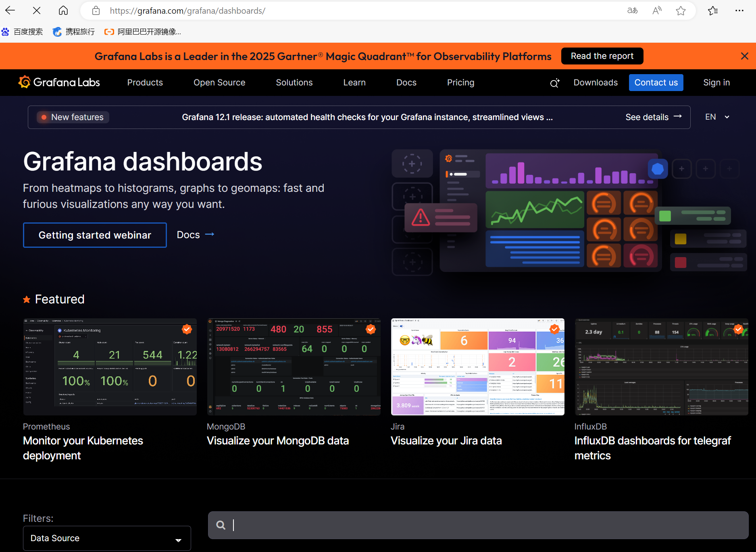Open the Products menu

tap(145, 83)
